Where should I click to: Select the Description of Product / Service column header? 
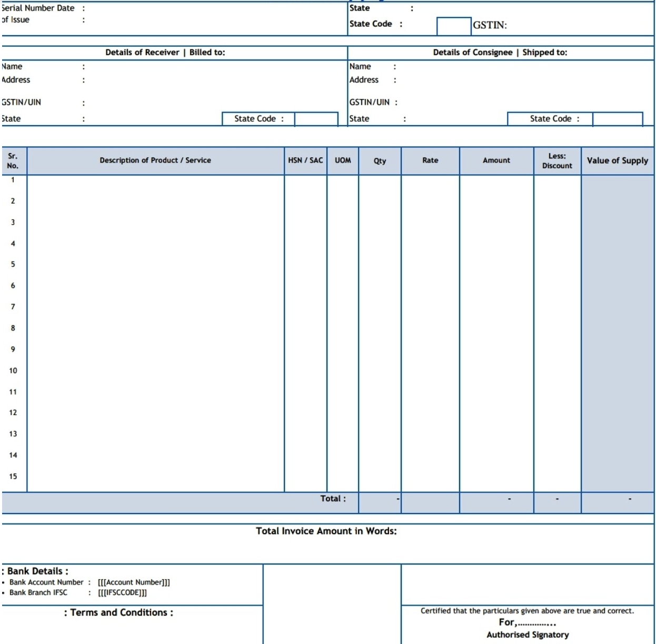tap(156, 160)
